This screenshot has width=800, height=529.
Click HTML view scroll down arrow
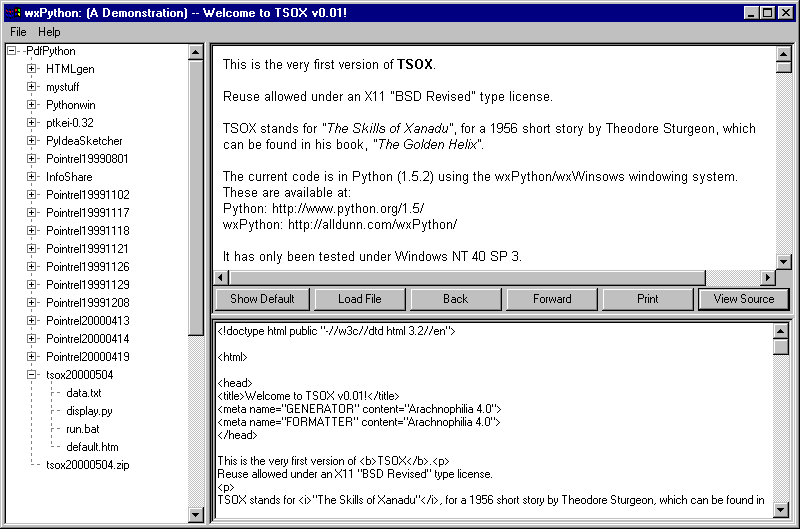point(784,261)
